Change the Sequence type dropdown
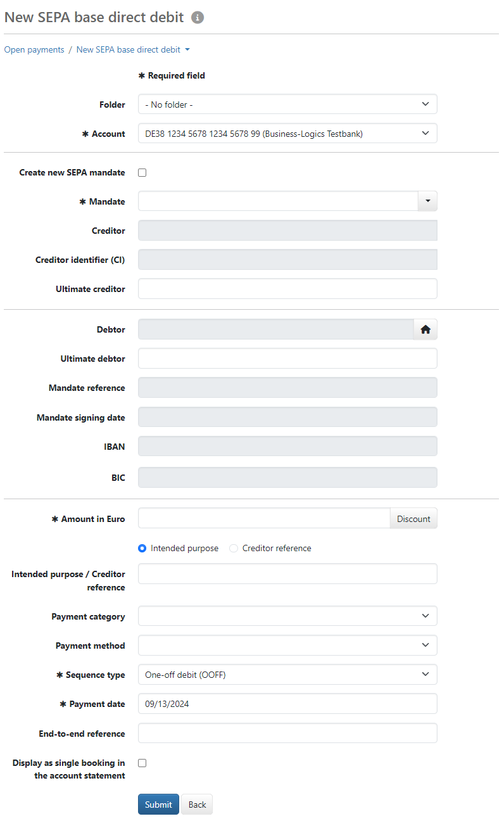The height and width of the screenshot is (821, 504). click(287, 675)
